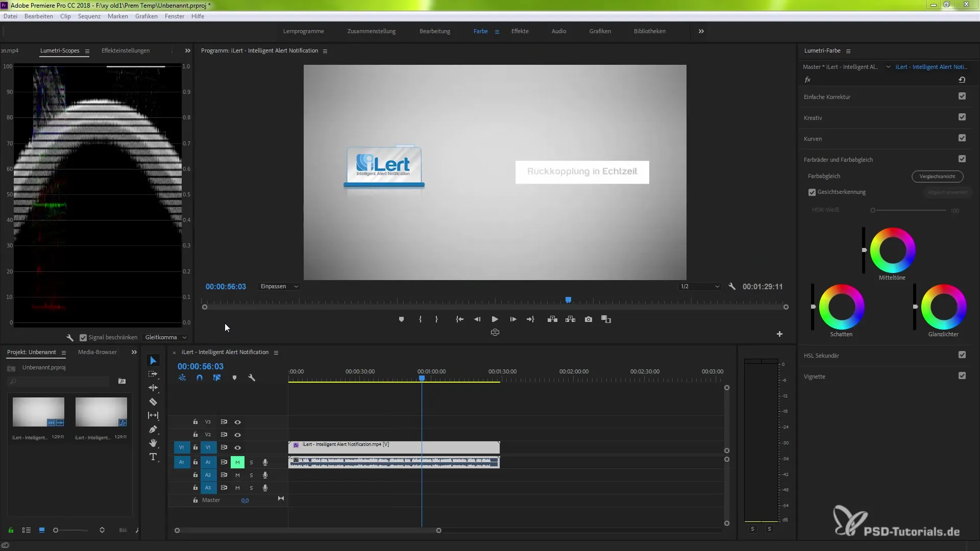The height and width of the screenshot is (551, 980).
Task: Mark Out point in program monitor
Action: pyautogui.click(x=436, y=319)
